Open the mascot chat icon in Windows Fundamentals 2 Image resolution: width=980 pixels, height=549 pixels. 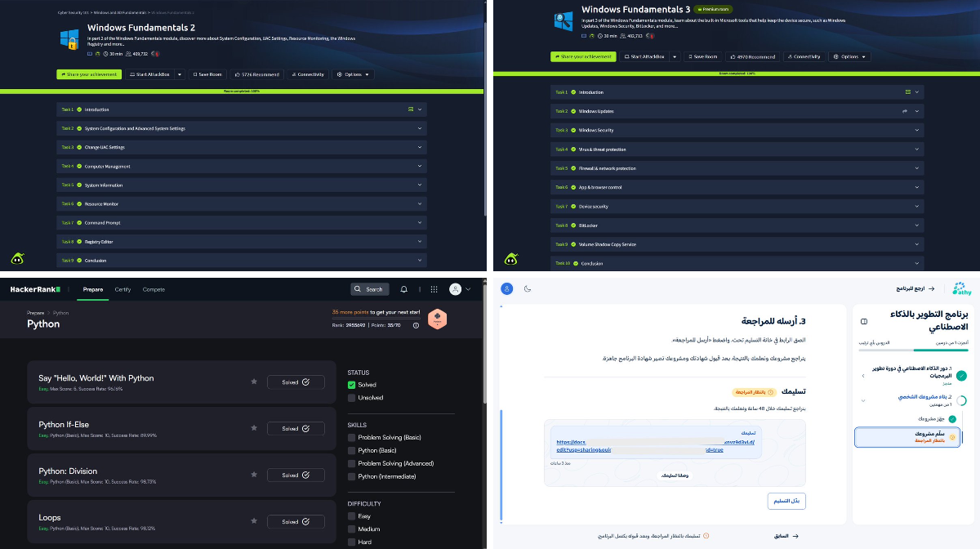click(x=18, y=259)
